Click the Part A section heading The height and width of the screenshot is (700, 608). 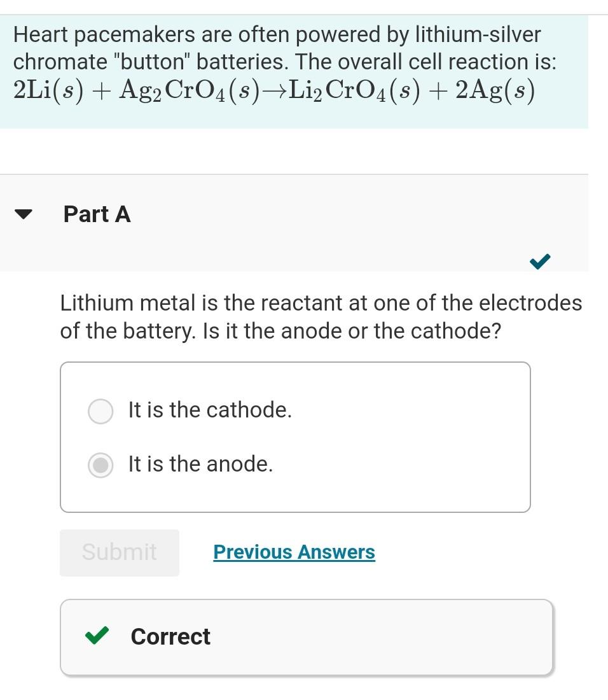pos(97,215)
